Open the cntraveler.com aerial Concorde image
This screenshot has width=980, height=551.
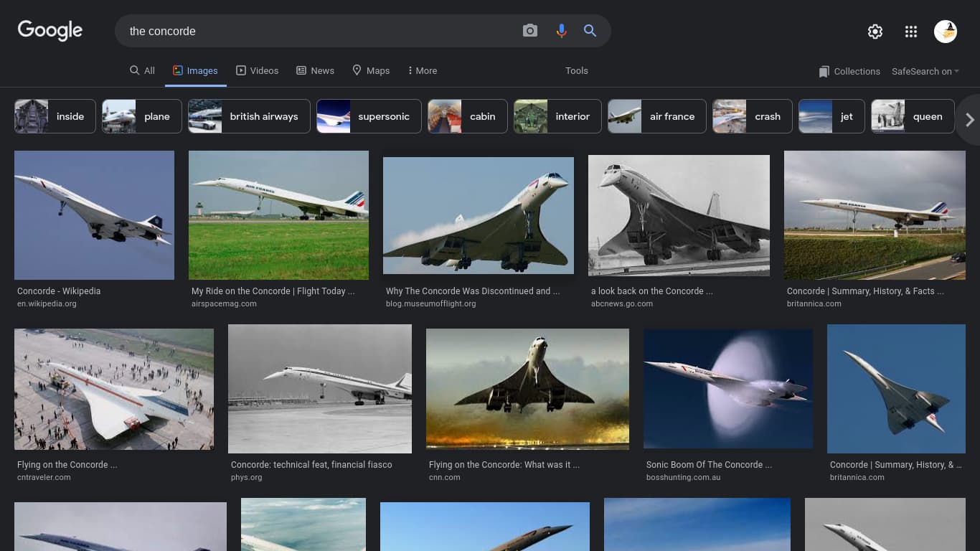click(114, 389)
